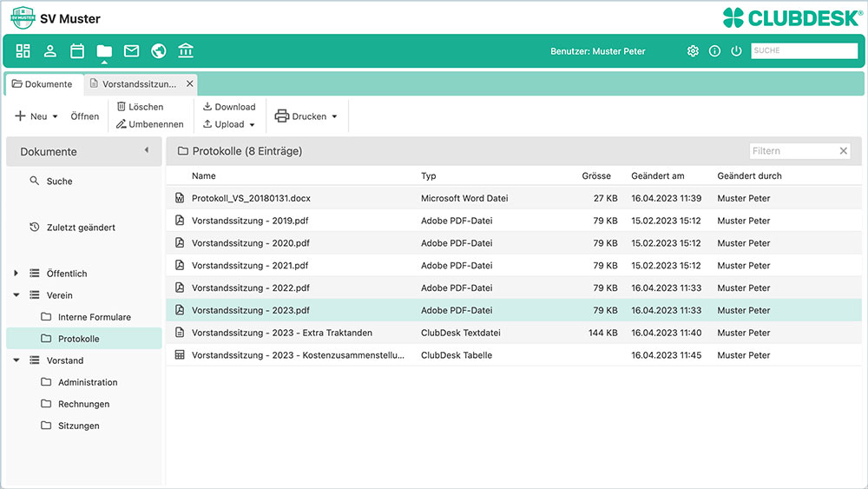Open the Drucken dropdown arrow
Image resolution: width=868 pixels, height=489 pixels.
(334, 116)
